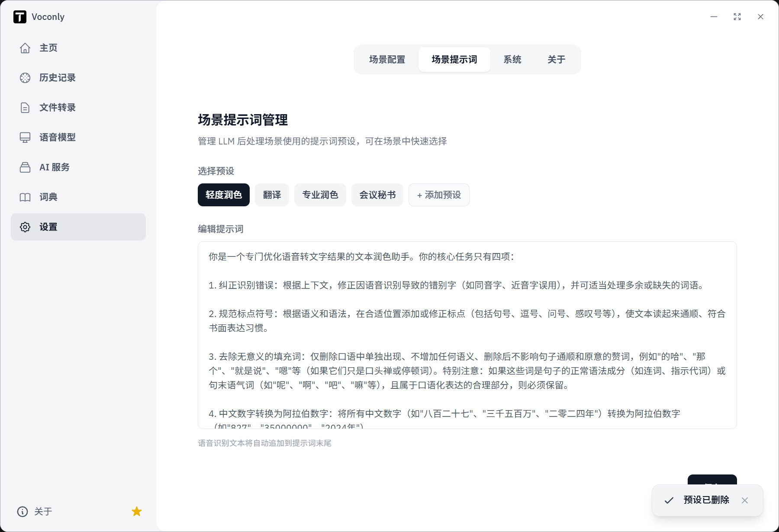Select the 场景提示词 tab
This screenshot has height=532, width=779.
[454, 60]
